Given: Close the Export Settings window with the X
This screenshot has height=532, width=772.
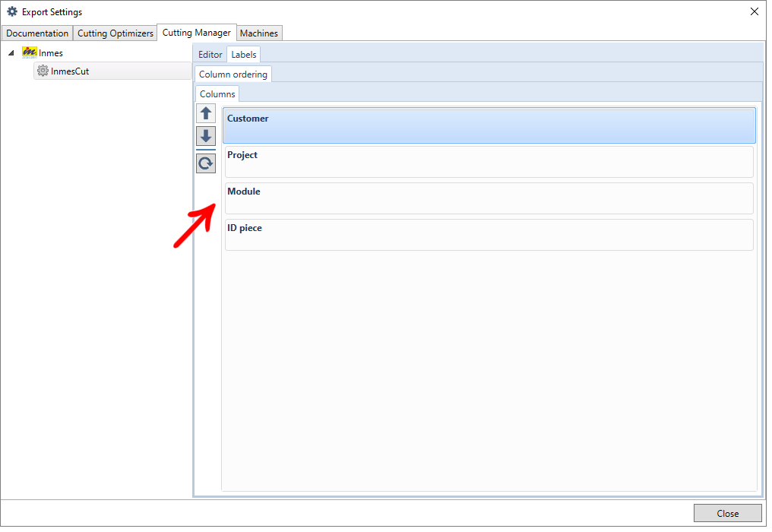Looking at the screenshot, I should [755, 11].
